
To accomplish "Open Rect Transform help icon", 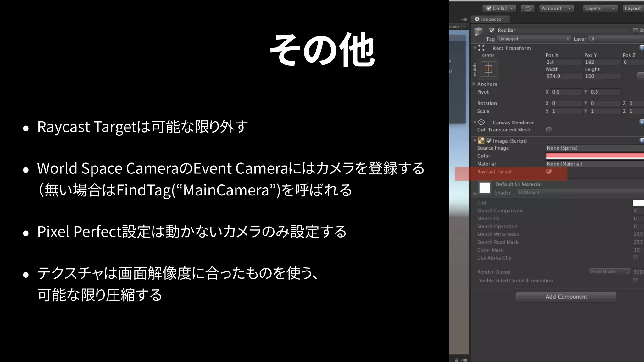I will pos(642,48).
